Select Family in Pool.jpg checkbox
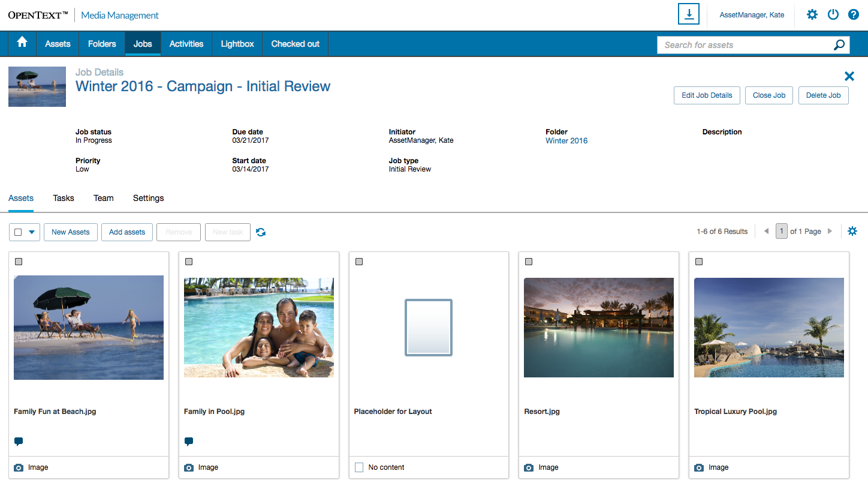868x489 pixels. coord(189,262)
